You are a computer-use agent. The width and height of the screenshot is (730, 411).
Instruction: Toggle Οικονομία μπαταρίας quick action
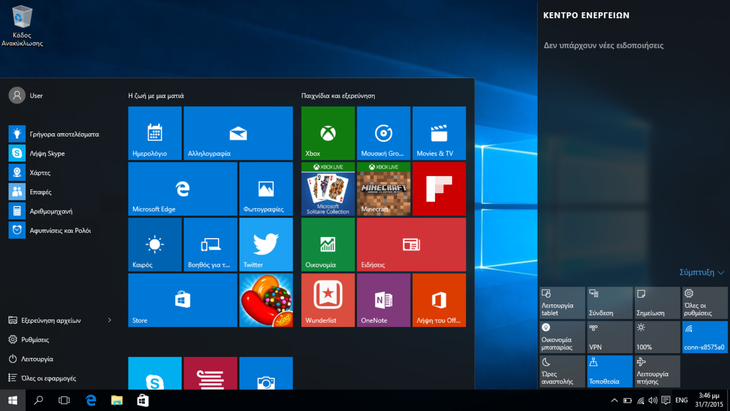click(562, 337)
